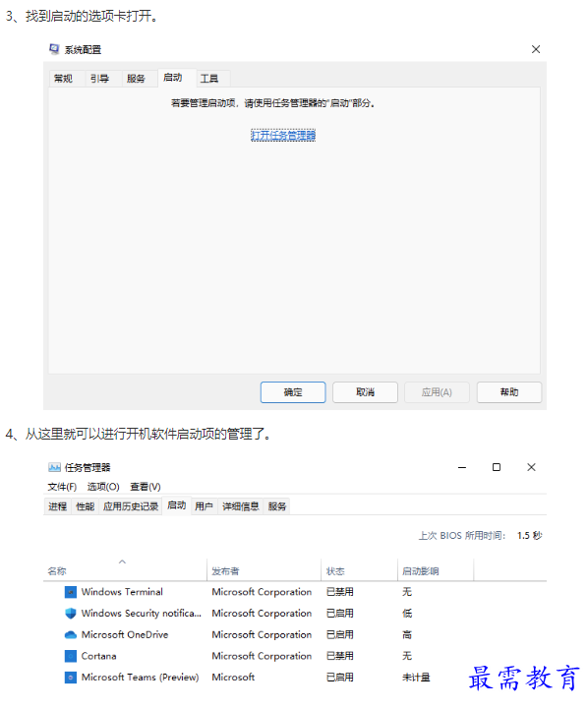
Task: Open 应用历史记录 tab
Action: pos(131,506)
